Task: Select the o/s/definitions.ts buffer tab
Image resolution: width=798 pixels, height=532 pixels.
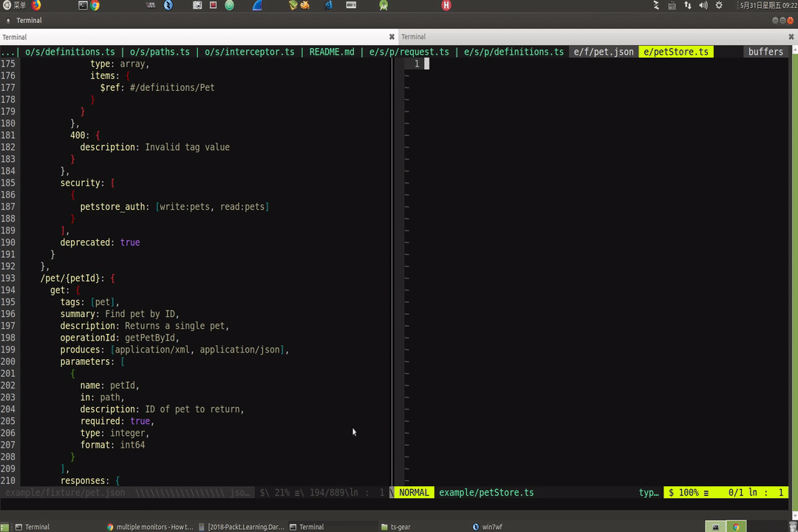Action: point(69,52)
